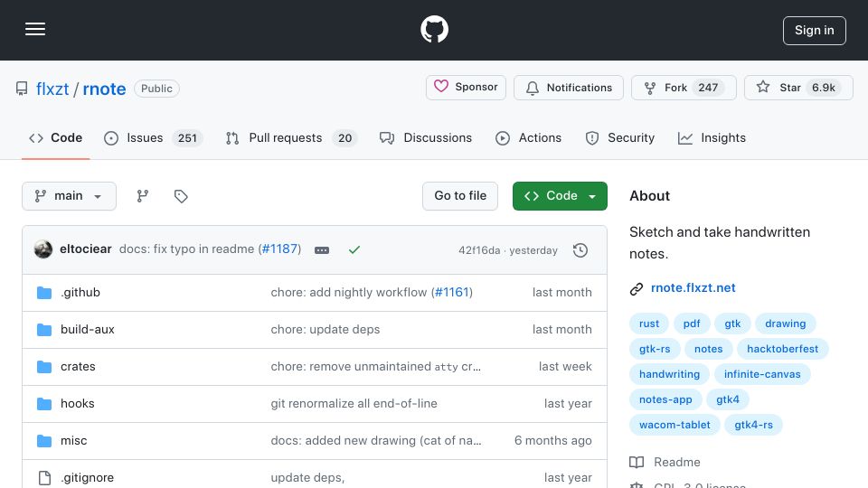Open 'chore: update deps' commit message
The width and height of the screenshot is (868, 488).
[x=325, y=329]
